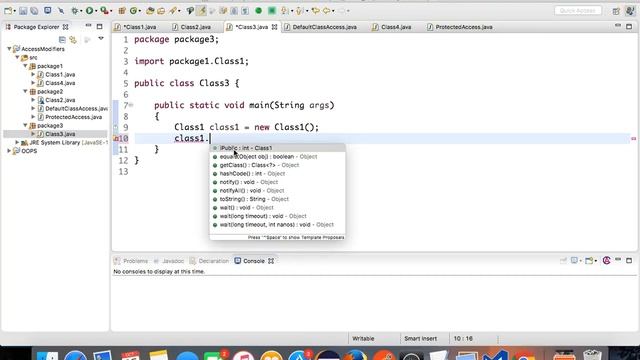Click the Previous Annotation toolbar icon

[300, 11]
